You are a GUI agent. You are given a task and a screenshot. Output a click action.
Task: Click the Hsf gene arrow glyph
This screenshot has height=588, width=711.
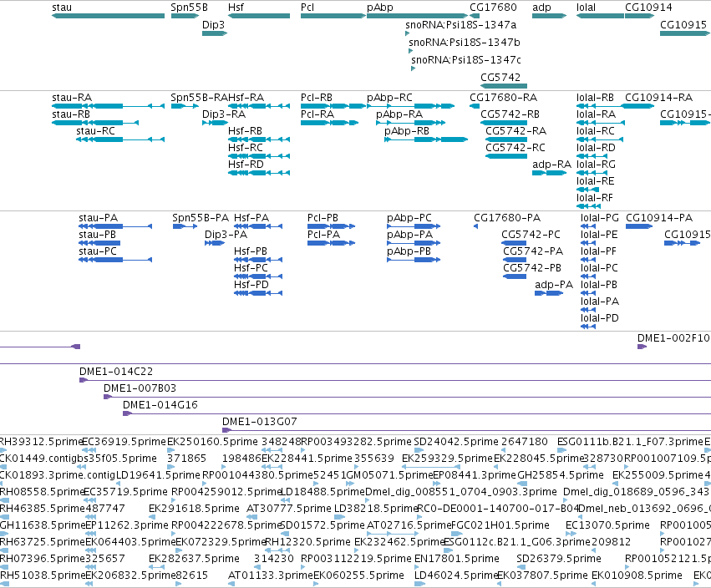(259, 16)
